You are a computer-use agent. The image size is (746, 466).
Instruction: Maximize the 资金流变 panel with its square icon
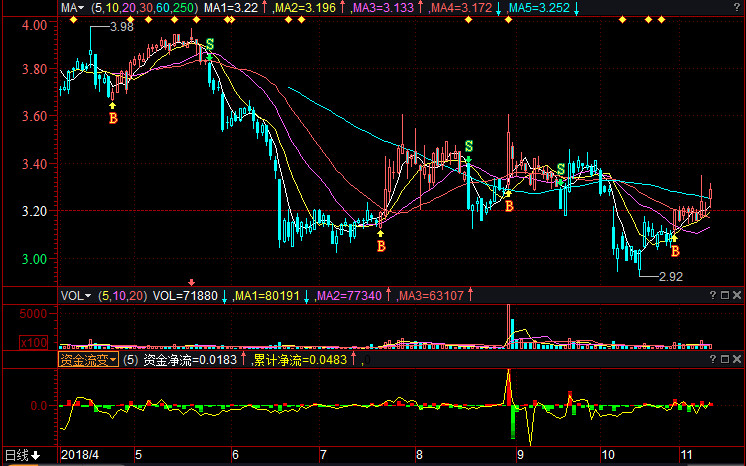[725, 359]
